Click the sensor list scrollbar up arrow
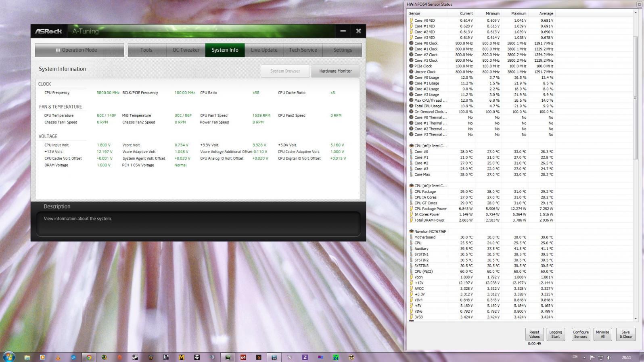This screenshot has height=362, width=644. click(636, 13)
